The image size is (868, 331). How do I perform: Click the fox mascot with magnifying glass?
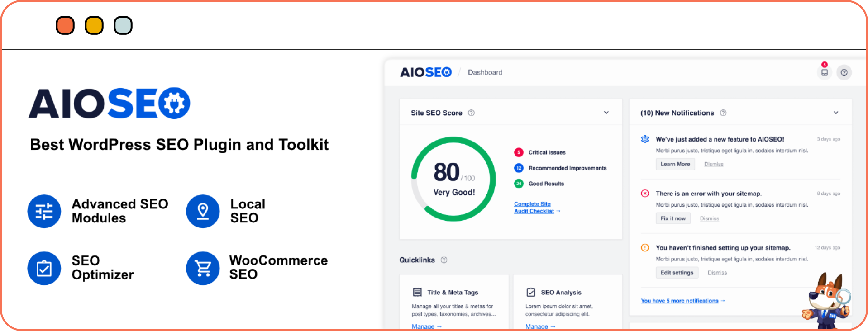click(x=827, y=302)
